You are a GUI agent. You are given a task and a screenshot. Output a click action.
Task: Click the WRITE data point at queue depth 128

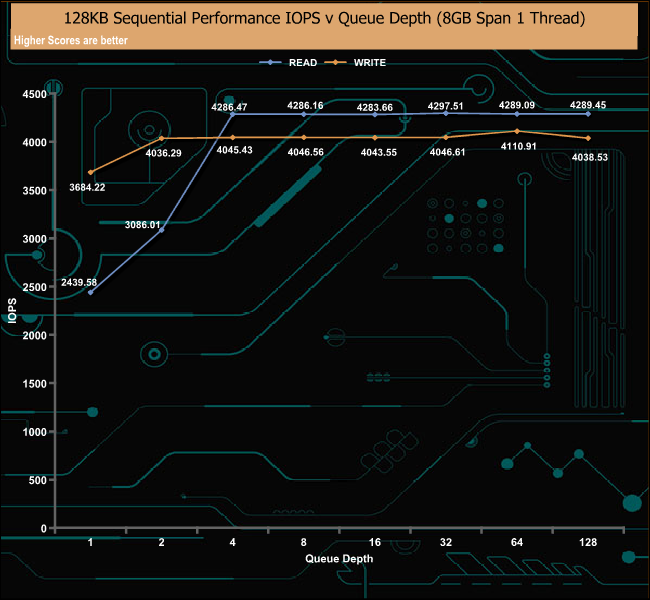click(588, 138)
